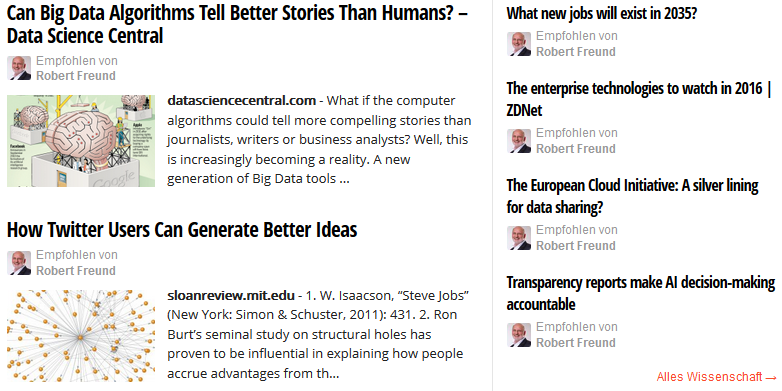
Task: Click avatar under enterprise technologies ZDNet headline
Action: tap(519, 141)
